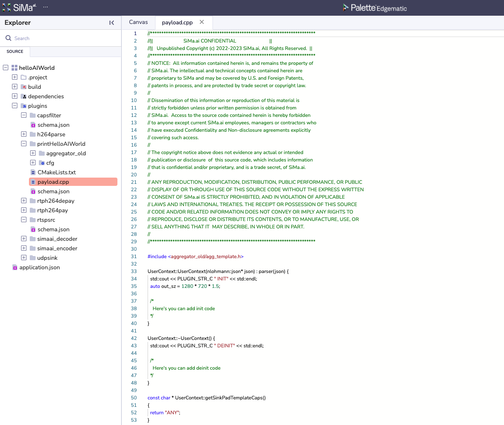Select payload.cpp in the file tree

[53, 182]
